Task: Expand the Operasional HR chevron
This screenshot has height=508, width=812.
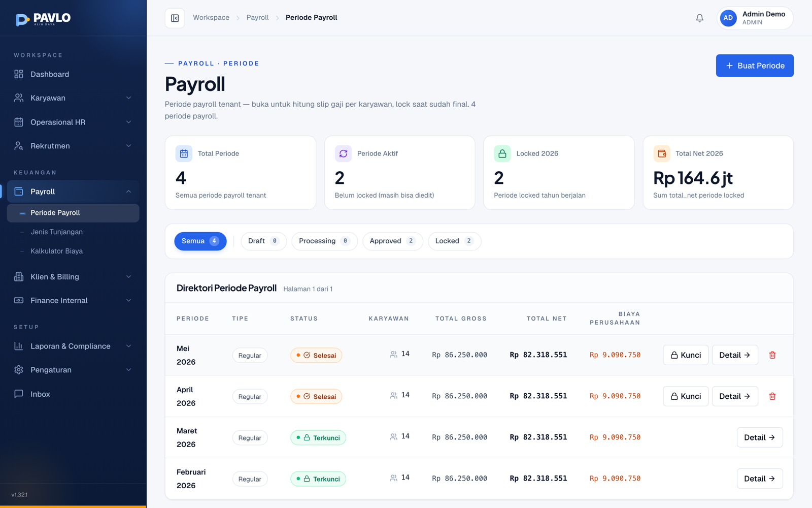Action: coord(128,122)
